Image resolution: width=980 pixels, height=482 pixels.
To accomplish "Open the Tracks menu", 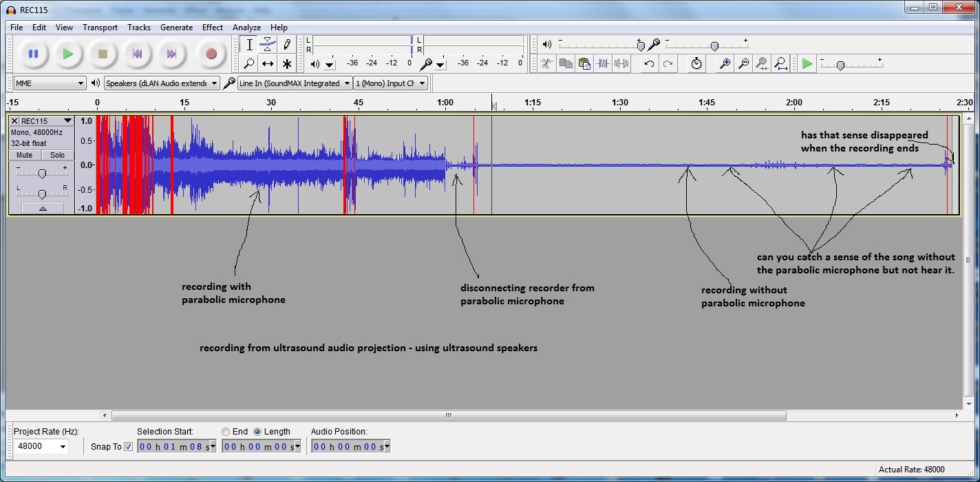I will pyautogui.click(x=139, y=28).
